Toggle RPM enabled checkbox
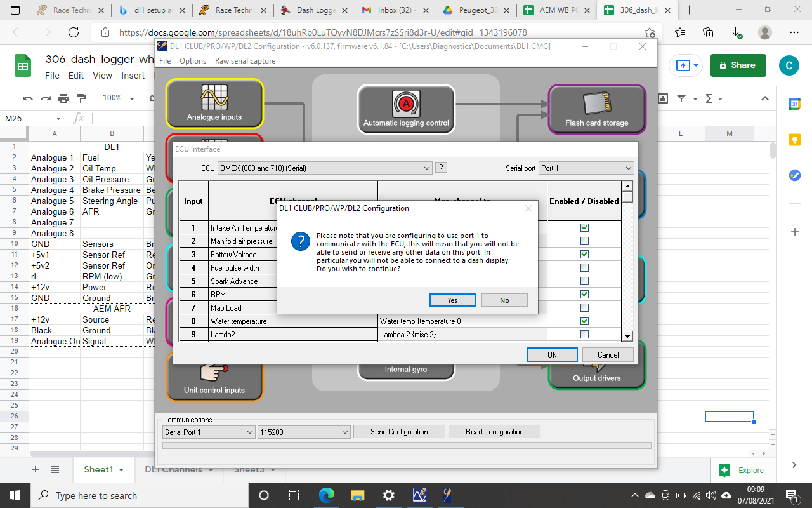The height and width of the screenshot is (508, 812). pos(584,295)
